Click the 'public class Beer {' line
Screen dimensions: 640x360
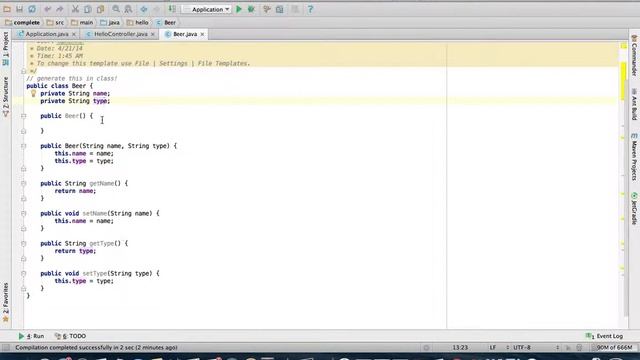[x=60, y=86]
